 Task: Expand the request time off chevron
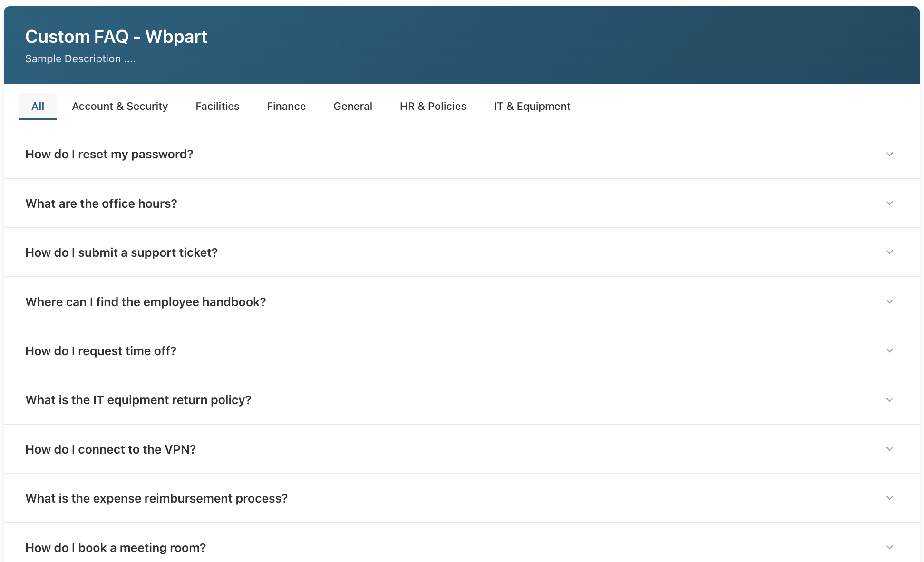889,350
